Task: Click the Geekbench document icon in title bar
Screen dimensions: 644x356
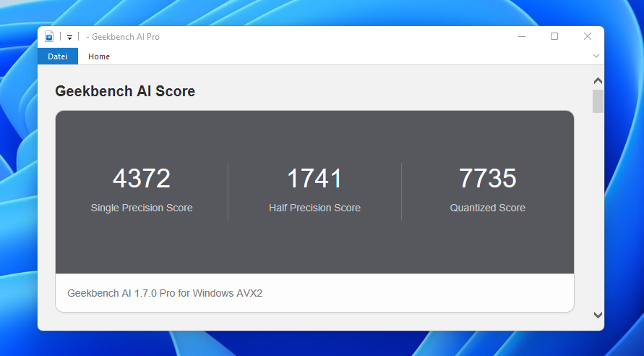Action: 49,37
